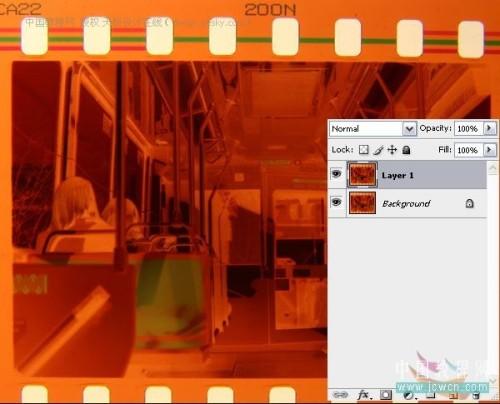Toggle lock position move icon
The image size is (500, 404).
coord(392,150)
